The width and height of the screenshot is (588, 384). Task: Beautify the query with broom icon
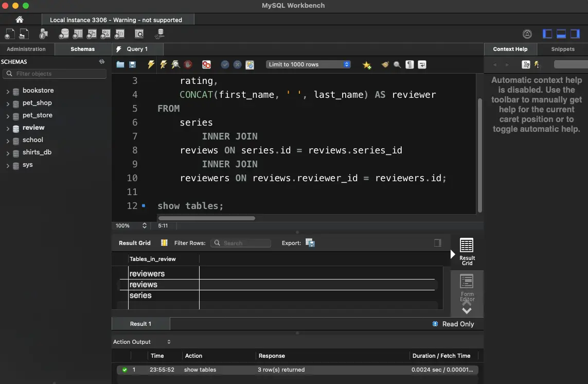(385, 64)
